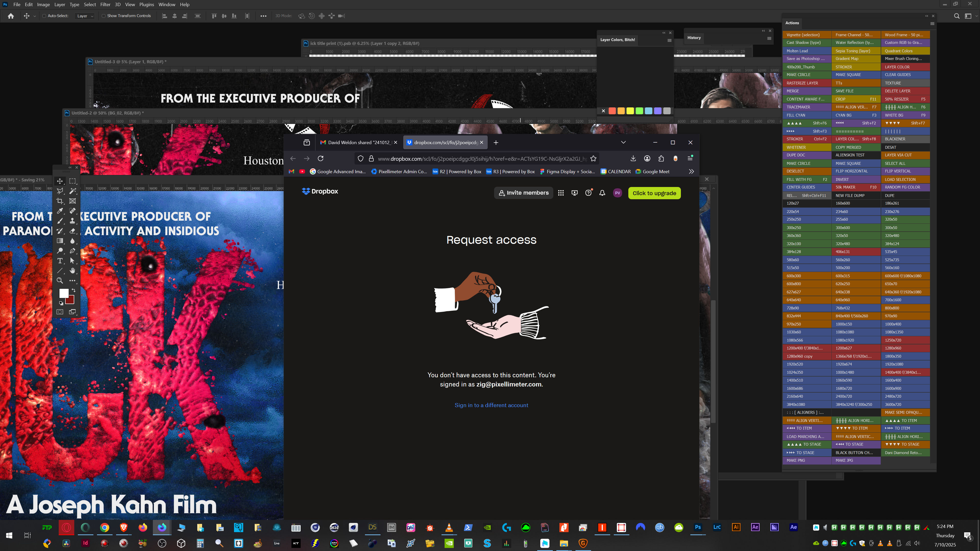Select the Zoom tool in Tools panel

pyautogui.click(x=60, y=281)
